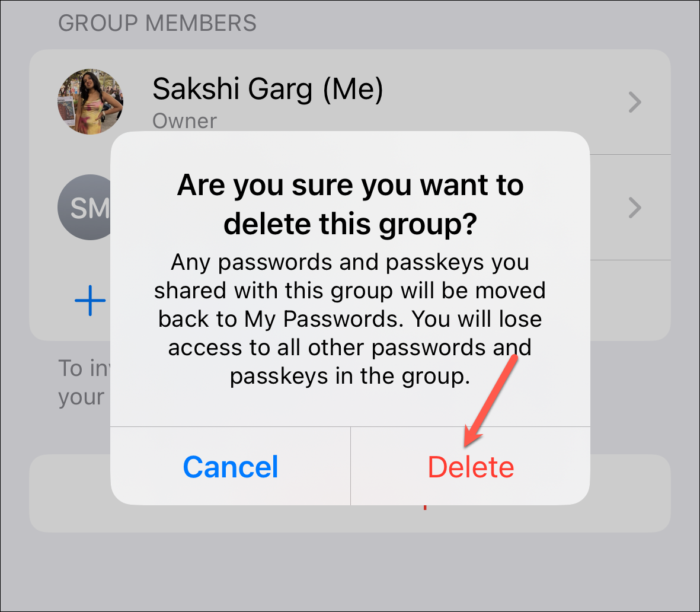
Task: Tap the vertical divider between Cancel and Delete
Action: (x=350, y=466)
